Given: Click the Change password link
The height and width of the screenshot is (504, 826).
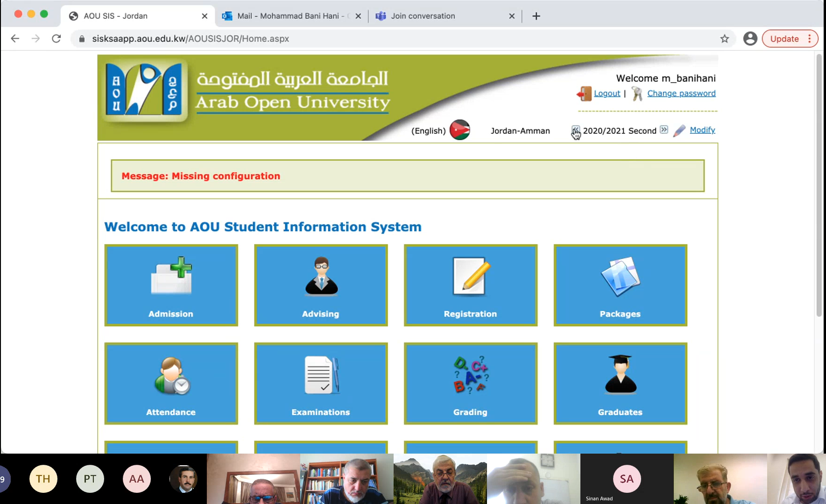Looking at the screenshot, I should pos(681,93).
